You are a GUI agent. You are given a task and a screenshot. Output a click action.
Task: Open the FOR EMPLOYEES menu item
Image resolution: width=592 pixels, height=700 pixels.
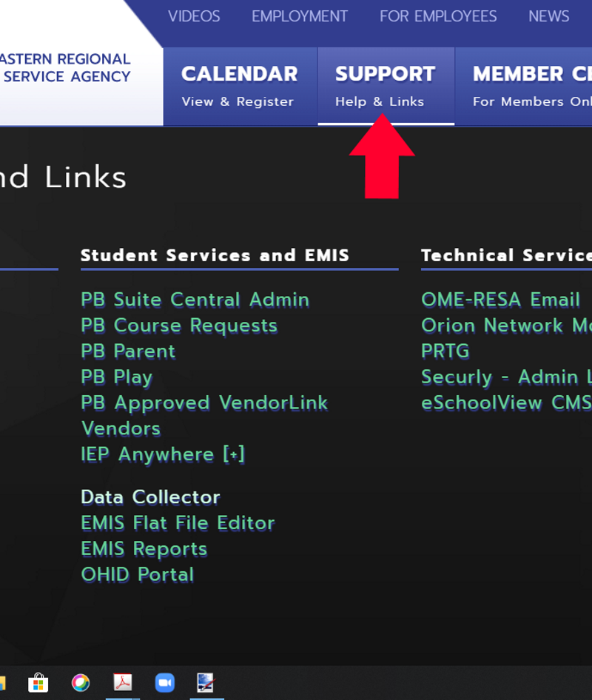[437, 16]
